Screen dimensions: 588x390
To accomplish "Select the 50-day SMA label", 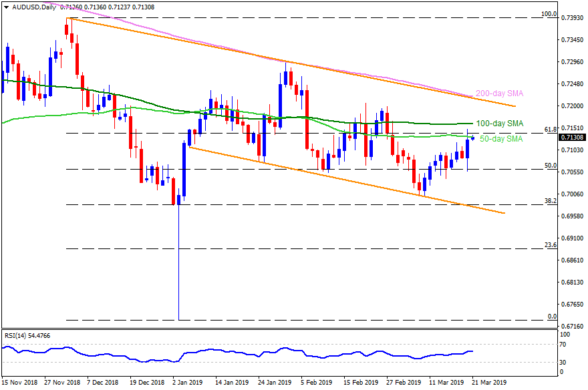I will (x=500, y=139).
